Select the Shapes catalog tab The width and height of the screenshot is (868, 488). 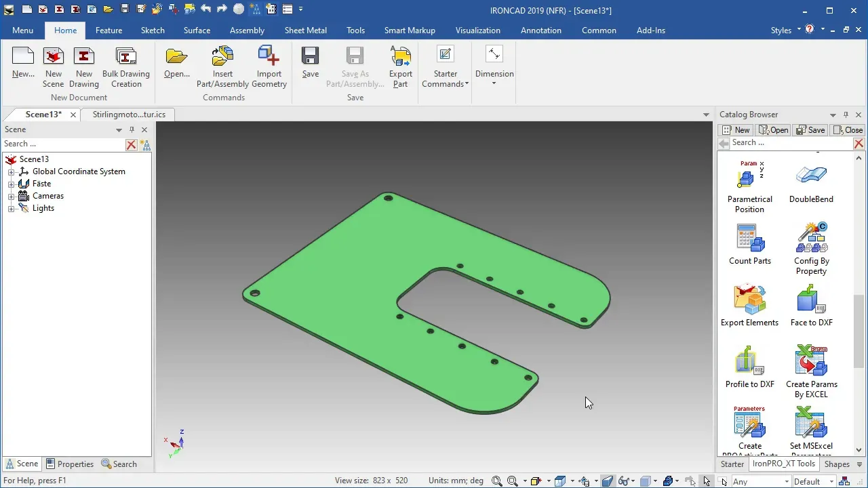click(x=837, y=464)
